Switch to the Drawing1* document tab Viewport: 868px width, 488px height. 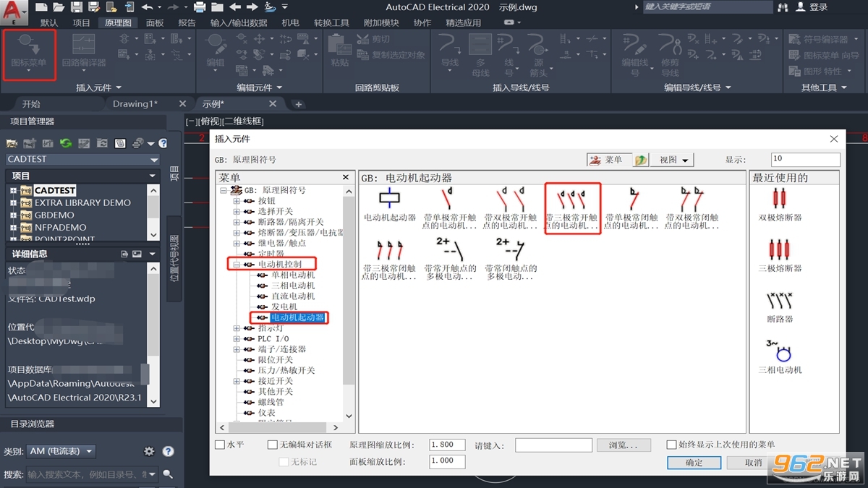point(135,104)
